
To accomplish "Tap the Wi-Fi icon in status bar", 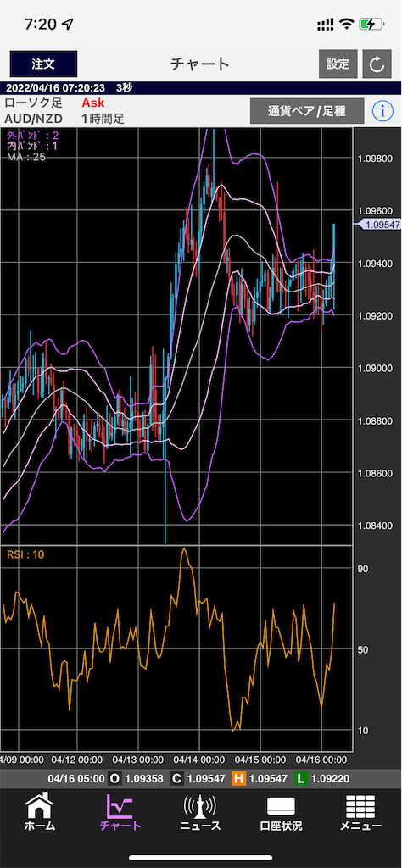I will (347, 25).
